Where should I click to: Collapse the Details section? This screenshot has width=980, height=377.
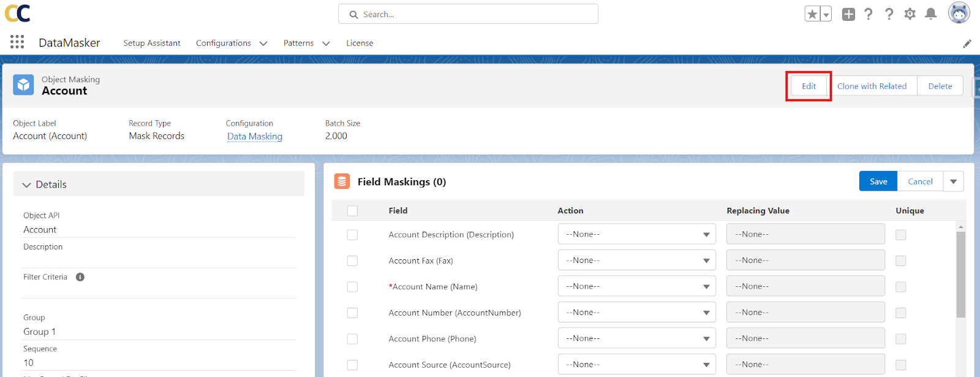[x=26, y=185]
